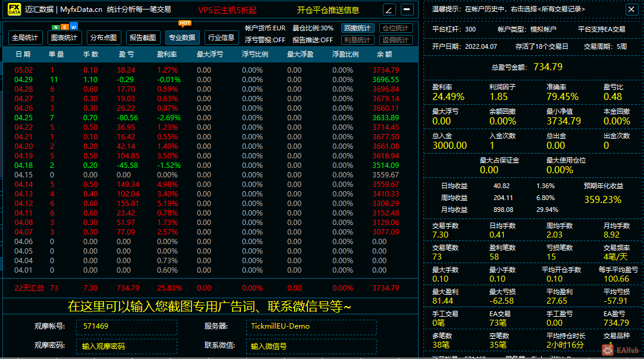This screenshot has height=359, width=644.
Task: Switch to the 分布点图 tab
Action: 103,38
